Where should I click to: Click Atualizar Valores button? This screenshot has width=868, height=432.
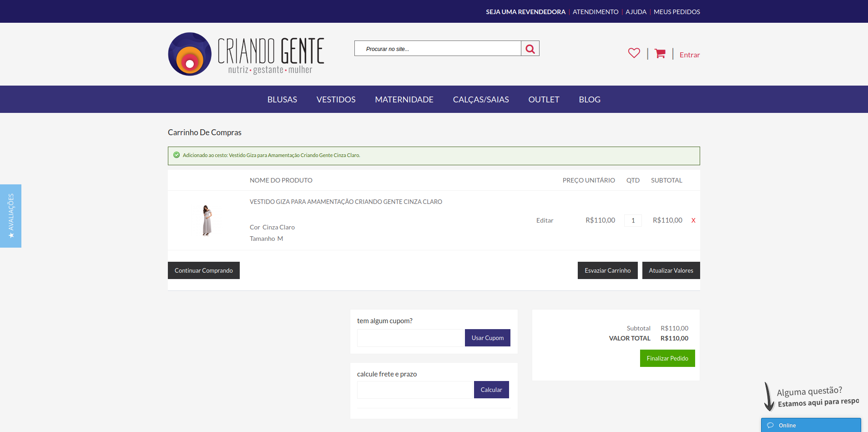coord(671,270)
